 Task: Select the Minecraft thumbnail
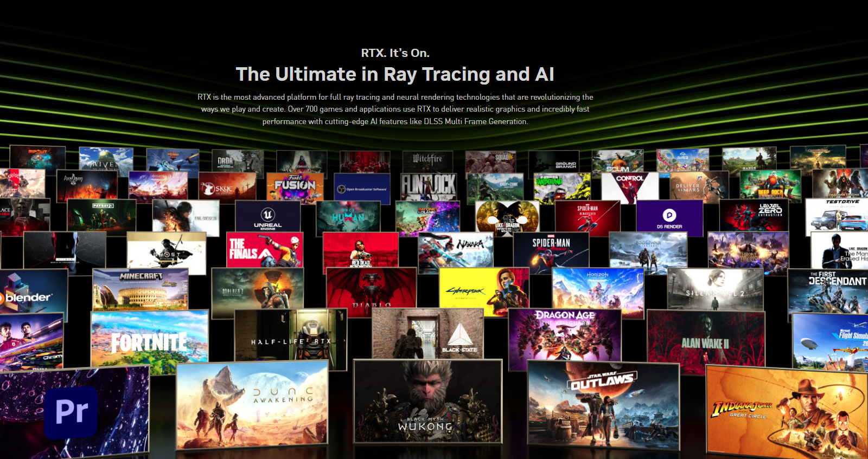141,290
